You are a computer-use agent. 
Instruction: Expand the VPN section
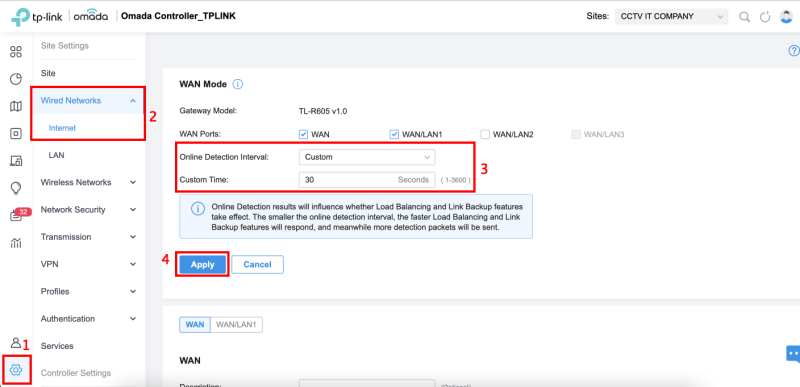[88, 264]
